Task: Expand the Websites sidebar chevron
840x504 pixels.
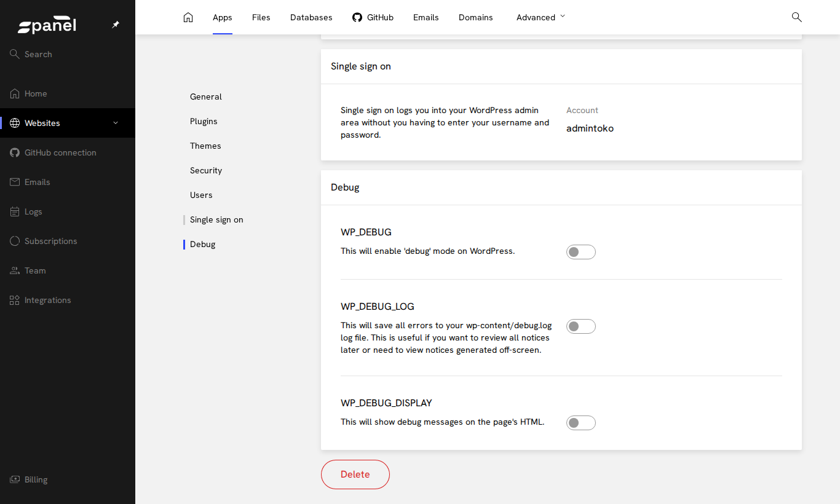Action: (x=116, y=123)
